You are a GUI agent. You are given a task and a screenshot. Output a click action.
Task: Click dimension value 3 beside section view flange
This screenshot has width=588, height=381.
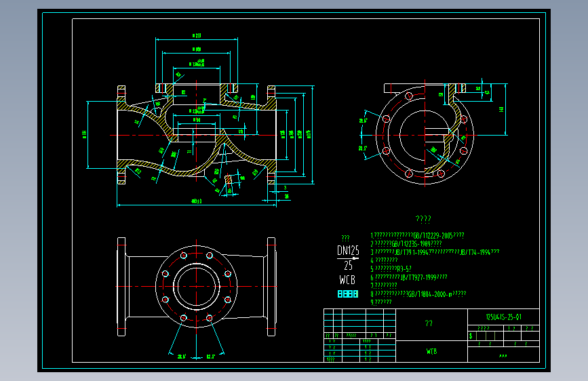[x=285, y=188]
